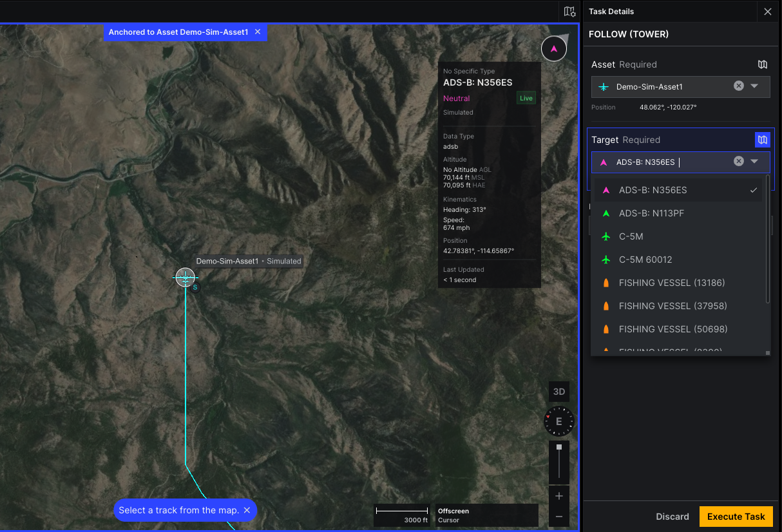Zoom in with the plus button
782x532 pixels.
pyautogui.click(x=559, y=496)
